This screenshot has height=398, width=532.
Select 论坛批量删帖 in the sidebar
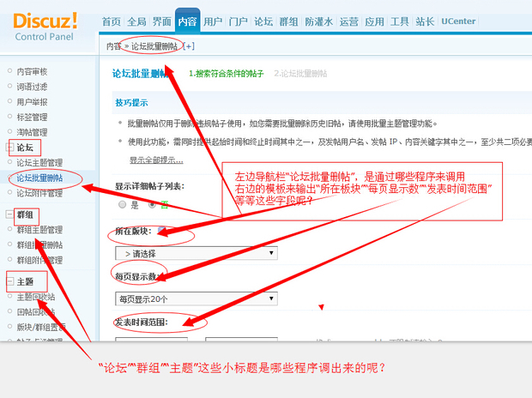(x=39, y=178)
